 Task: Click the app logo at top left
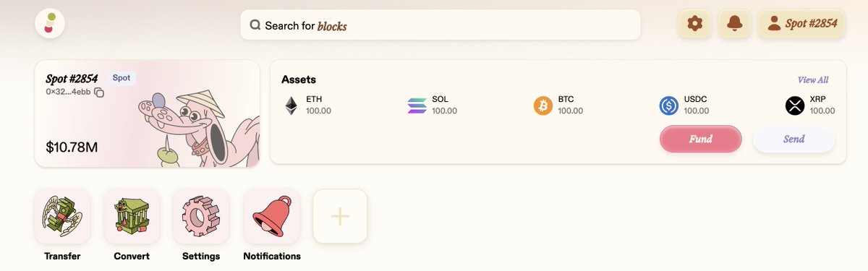[x=50, y=24]
